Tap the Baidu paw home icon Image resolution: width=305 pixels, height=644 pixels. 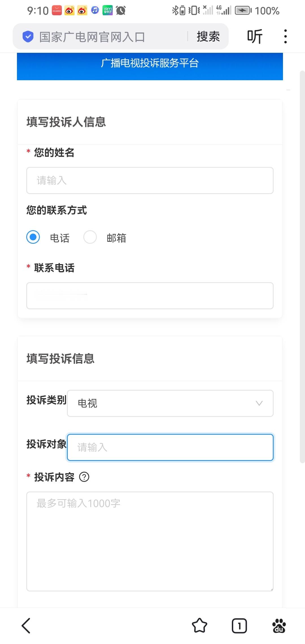tap(279, 626)
